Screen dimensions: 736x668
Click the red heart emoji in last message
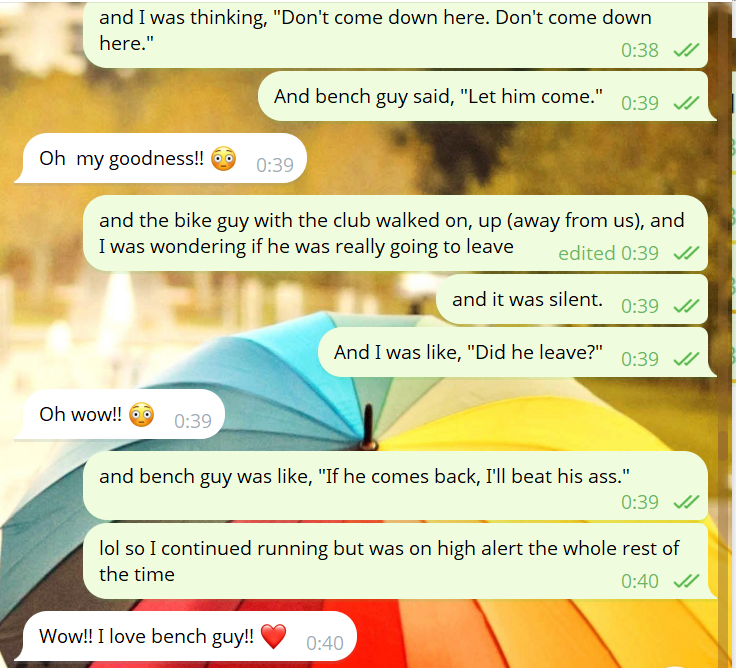(273, 637)
